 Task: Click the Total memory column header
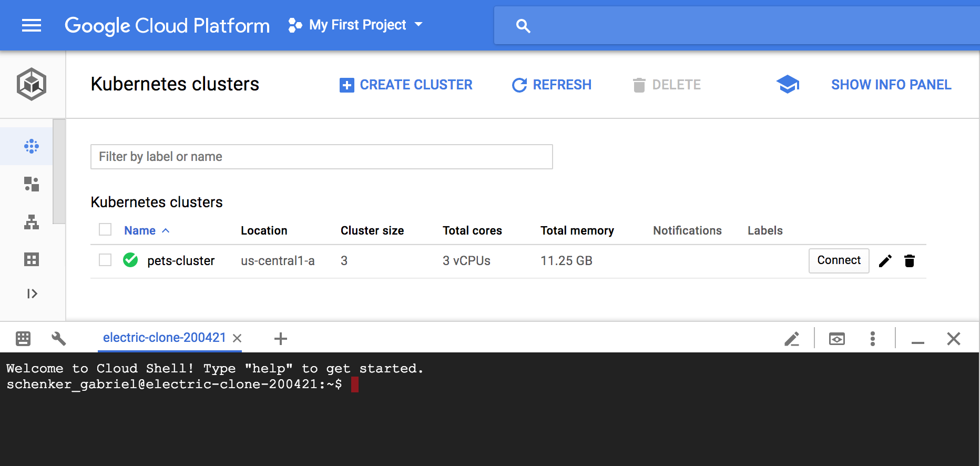577,230
